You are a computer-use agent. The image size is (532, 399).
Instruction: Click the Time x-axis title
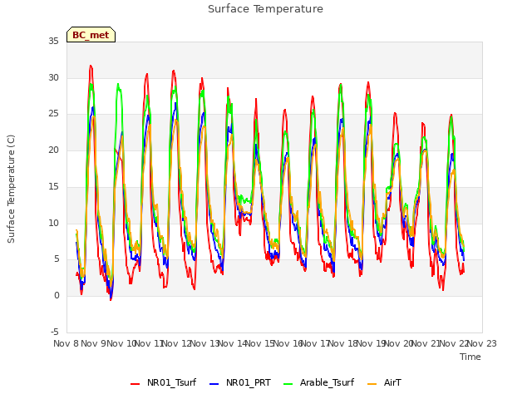470,357
